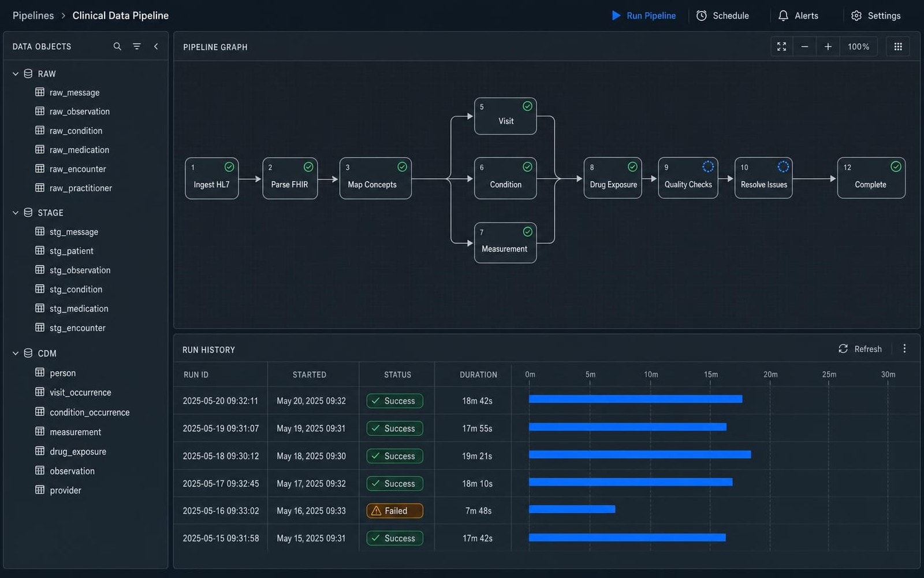
Task: Open run 2025-05-18 09:30:12
Action: (x=221, y=455)
